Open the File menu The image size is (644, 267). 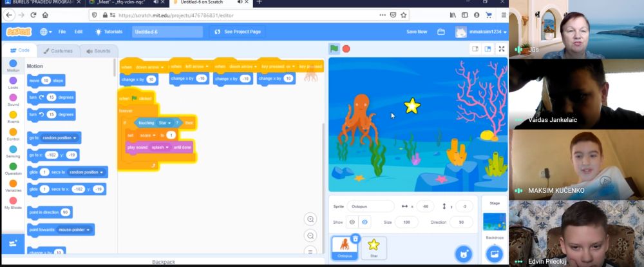point(62,32)
